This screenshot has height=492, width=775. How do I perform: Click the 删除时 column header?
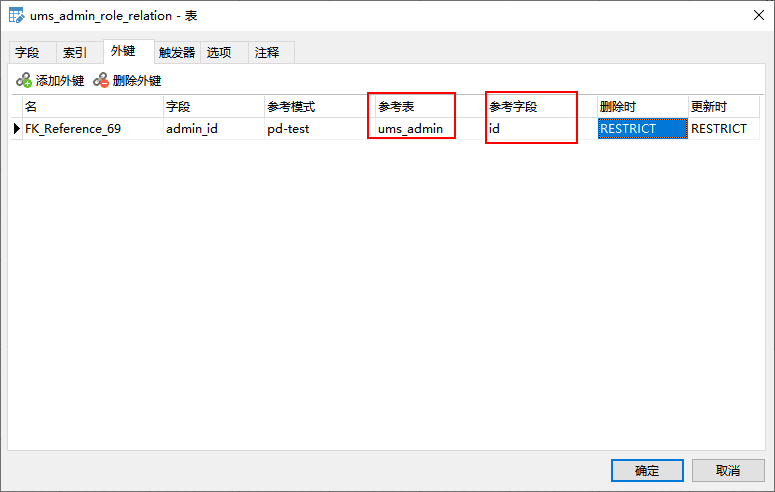(x=642, y=106)
